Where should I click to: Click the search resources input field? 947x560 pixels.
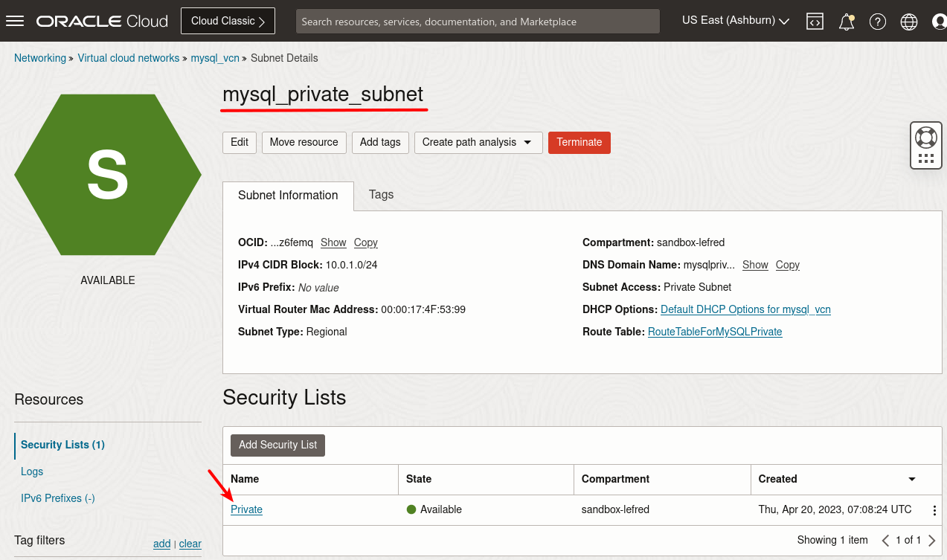478,21
